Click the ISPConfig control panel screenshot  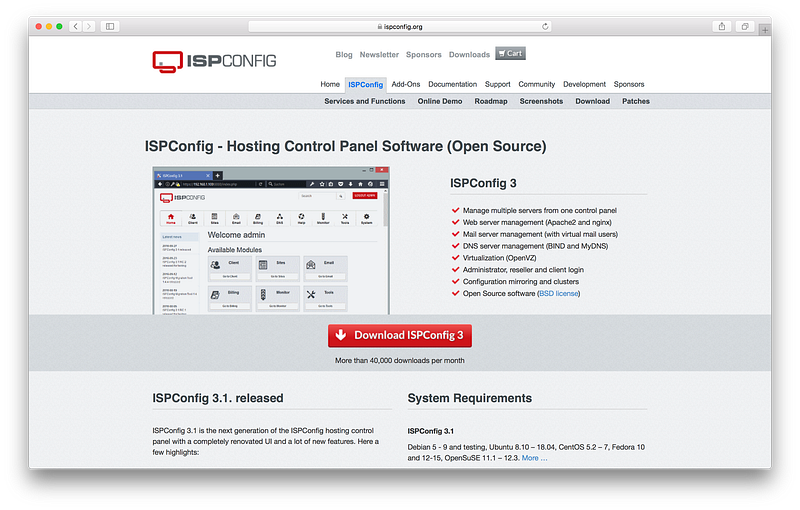pos(271,240)
